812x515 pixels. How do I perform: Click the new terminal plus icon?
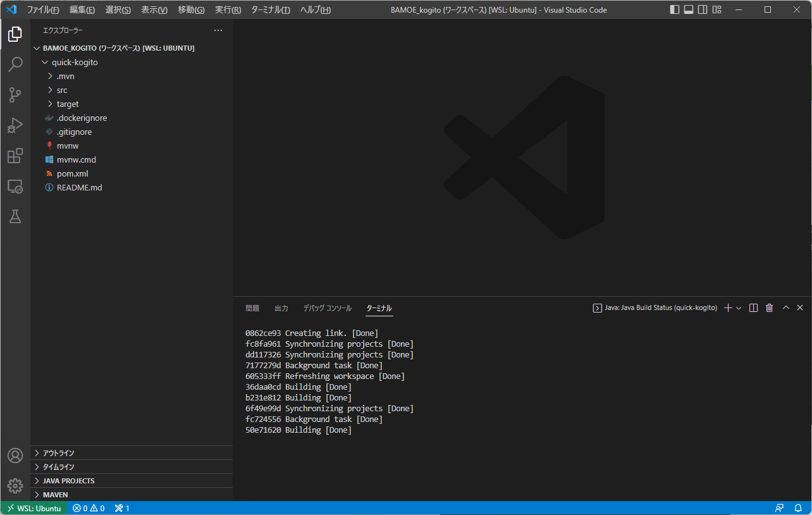(x=728, y=308)
